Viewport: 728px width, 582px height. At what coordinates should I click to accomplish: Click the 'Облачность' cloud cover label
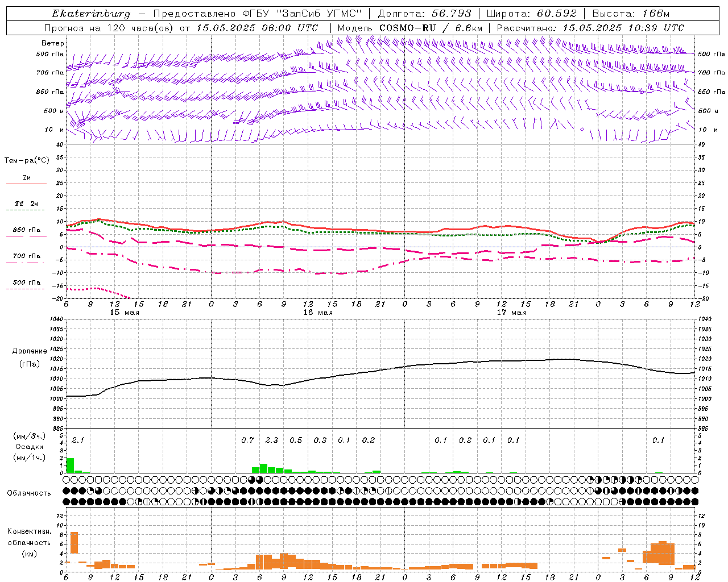coord(29,493)
